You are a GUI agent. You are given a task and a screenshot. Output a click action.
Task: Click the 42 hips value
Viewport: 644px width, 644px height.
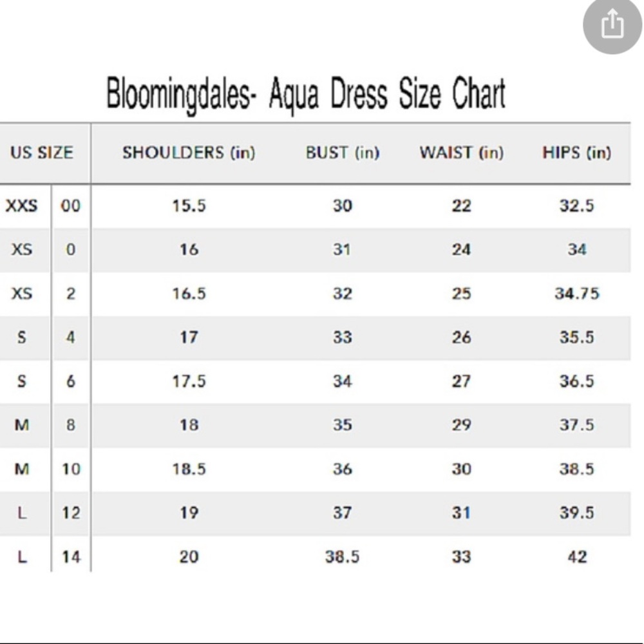pyautogui.click(x=577, y=557)
